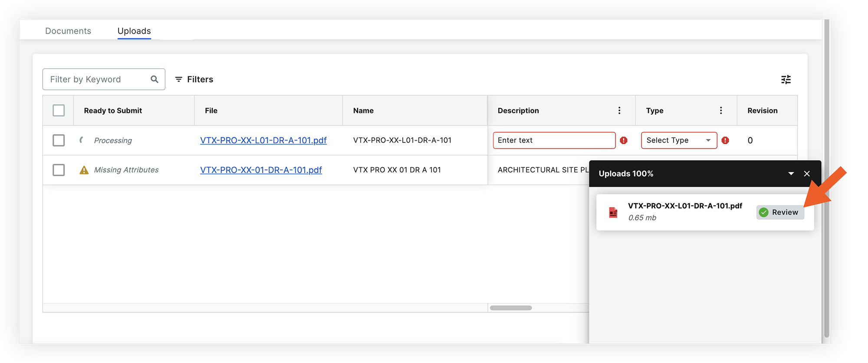Image resolution: width=868 pixels, height=363 pixels.
Task: Click the red error icon beside Description field
Action: pyautogui.click(x=624, y=140)
